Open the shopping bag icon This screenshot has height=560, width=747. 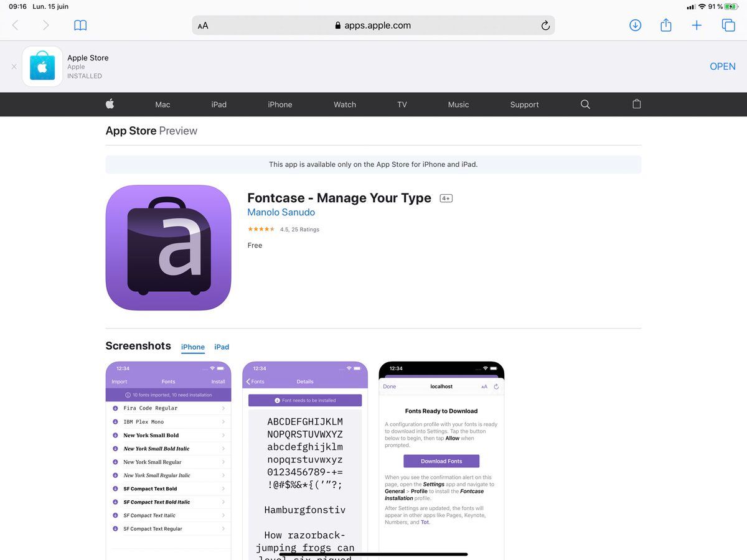[636, 105]
